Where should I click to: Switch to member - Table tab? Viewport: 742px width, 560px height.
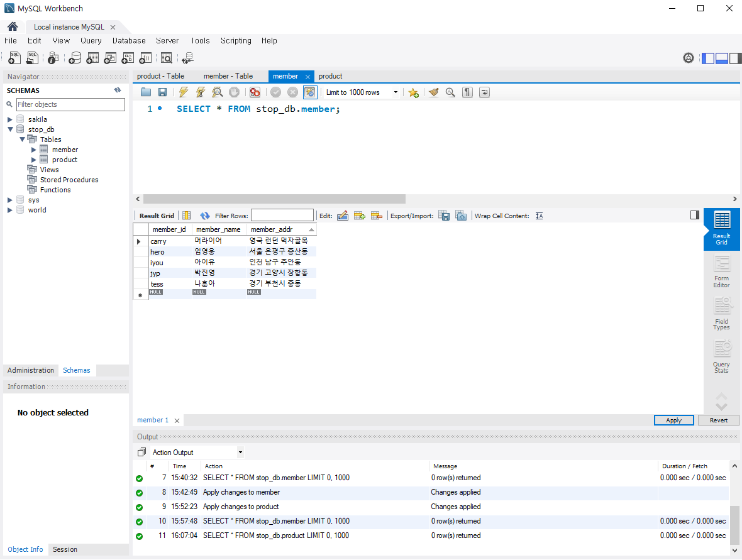(228, 76)
